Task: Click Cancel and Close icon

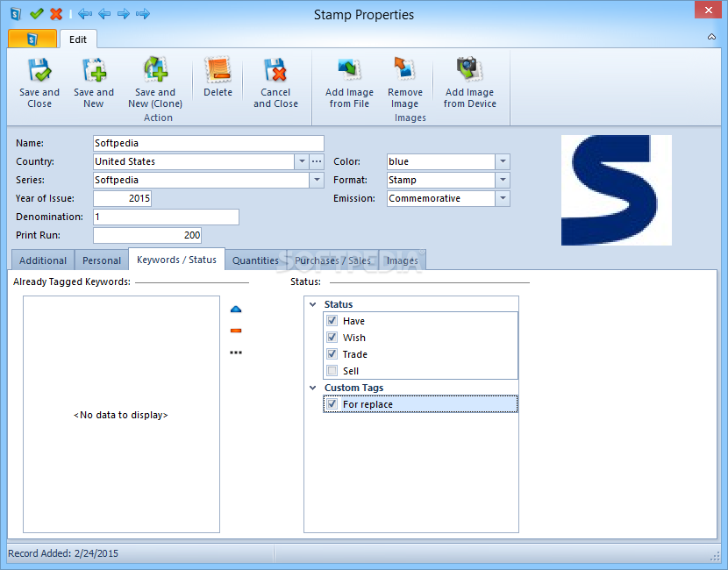Action: click(275, 69)
